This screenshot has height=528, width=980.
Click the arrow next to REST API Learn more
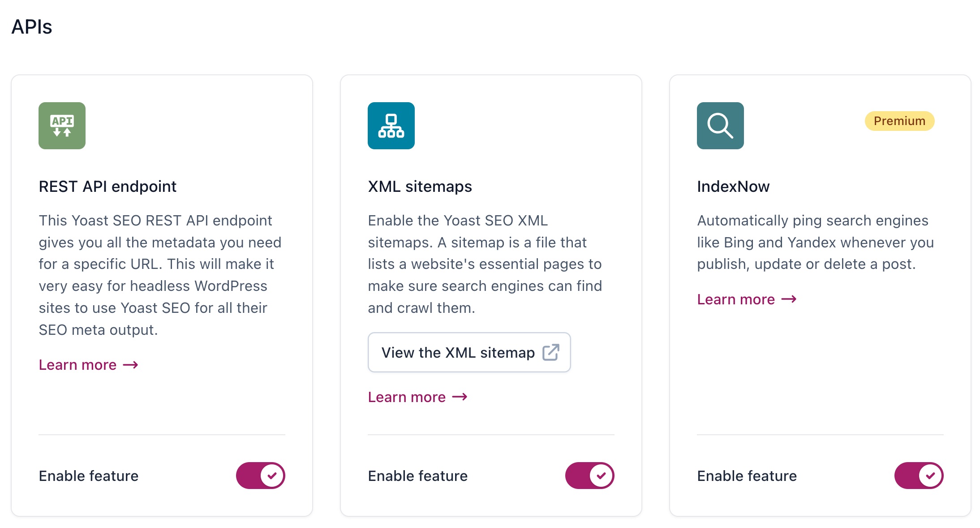(x=131, y=365)
